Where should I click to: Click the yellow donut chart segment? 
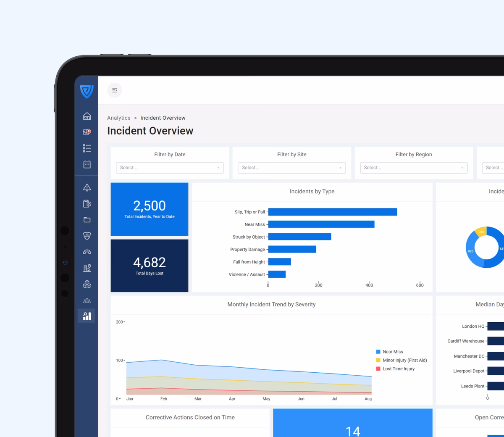(x=481, y=232)
